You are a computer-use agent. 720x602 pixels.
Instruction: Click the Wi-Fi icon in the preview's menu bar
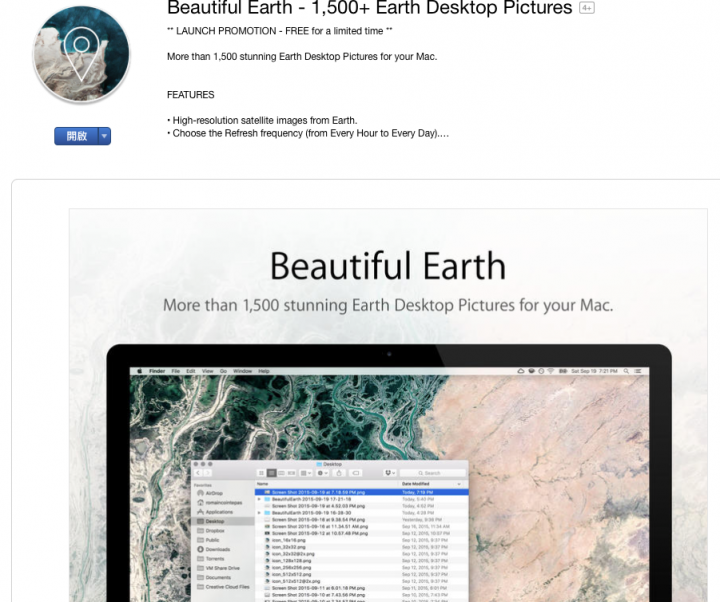pos(551,371)
